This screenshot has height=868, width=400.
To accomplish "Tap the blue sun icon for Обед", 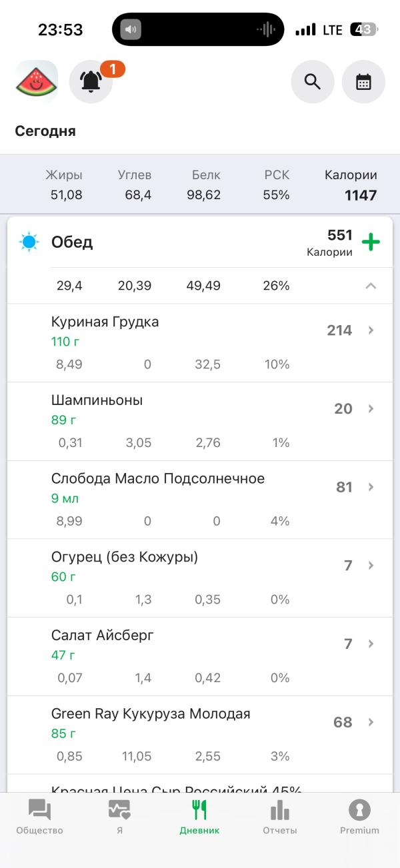I will pos(29,242).
